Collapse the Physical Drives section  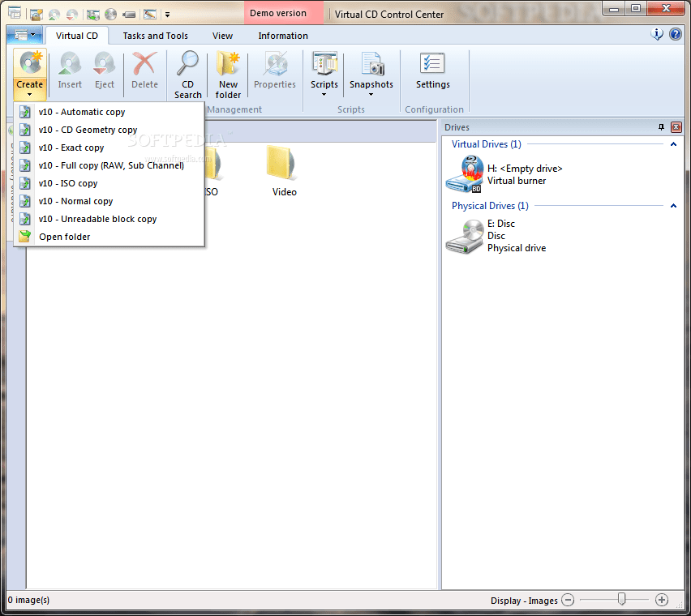tap(674, 206)
